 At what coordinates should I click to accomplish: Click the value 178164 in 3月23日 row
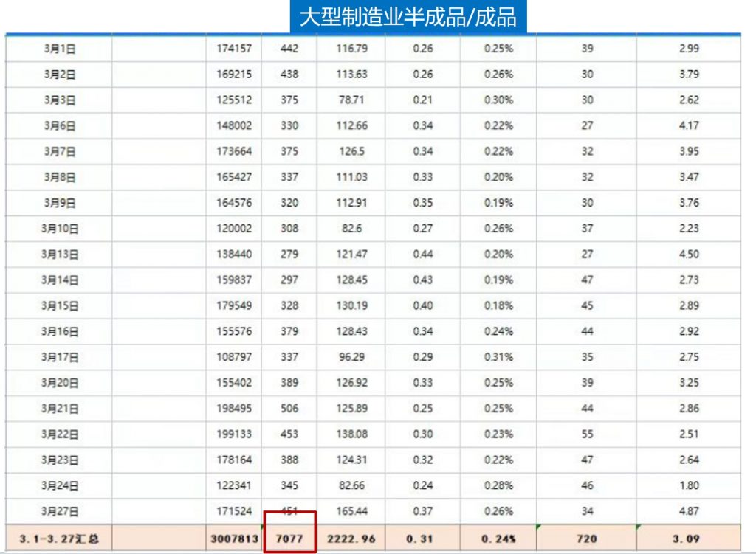point(234,460)
